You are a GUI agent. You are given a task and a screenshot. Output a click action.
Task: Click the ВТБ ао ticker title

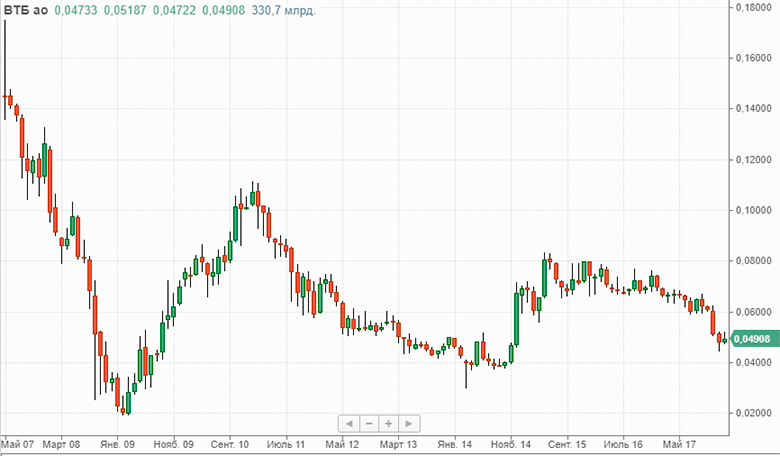tap(26, 10)
